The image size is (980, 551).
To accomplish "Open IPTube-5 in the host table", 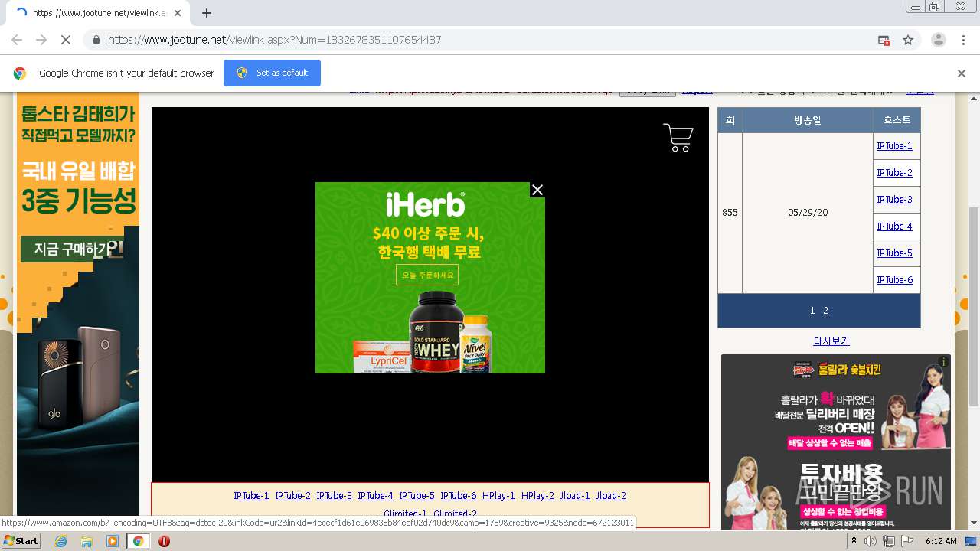I will pos(894,253).
